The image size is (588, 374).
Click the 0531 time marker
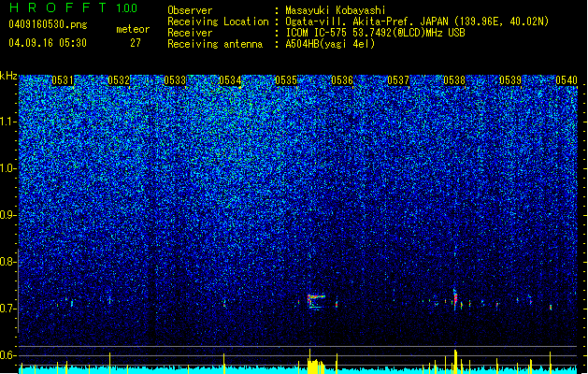click(x=63, y=80)
